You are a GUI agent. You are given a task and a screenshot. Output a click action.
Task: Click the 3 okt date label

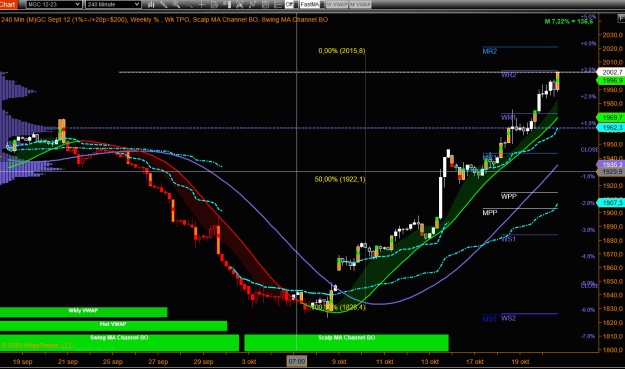pyautogui.click(x=249, y=362)
